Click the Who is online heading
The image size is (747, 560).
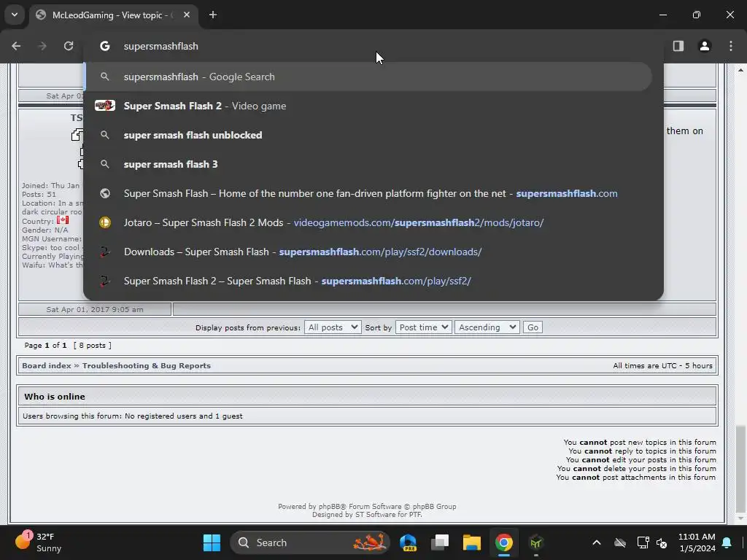[55, 397]
